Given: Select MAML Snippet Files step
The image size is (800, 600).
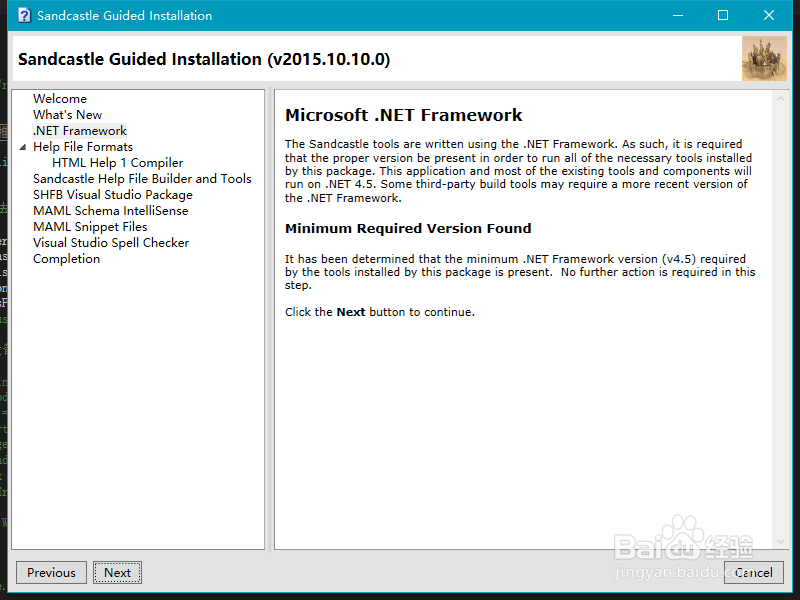Looking at the screenshot, I should 90,227.
